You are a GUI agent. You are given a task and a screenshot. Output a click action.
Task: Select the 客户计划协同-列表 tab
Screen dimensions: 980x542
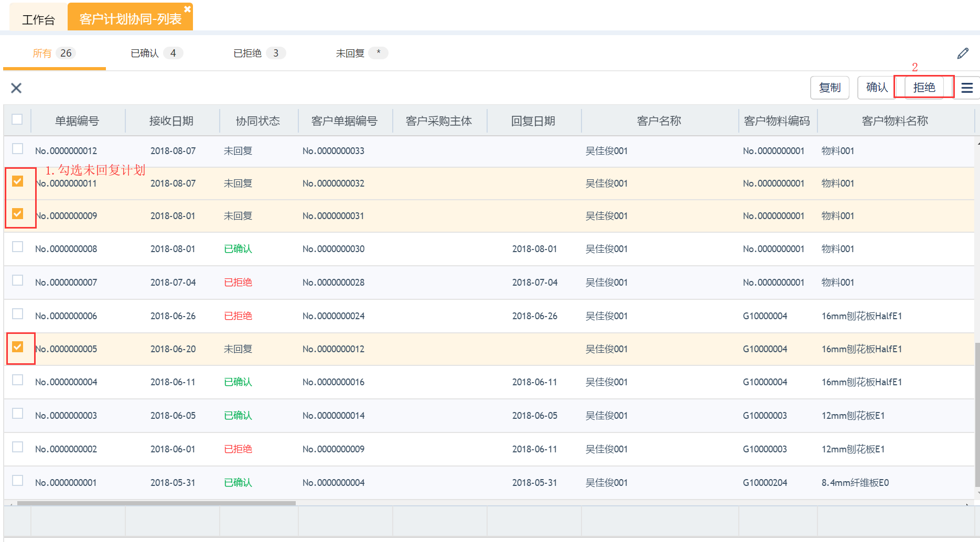(130, 19)
